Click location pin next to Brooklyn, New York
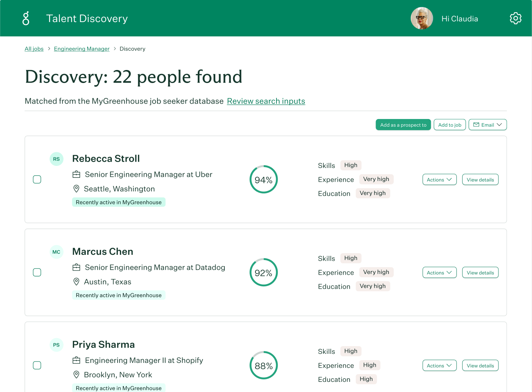 click(x=76, y=374)
